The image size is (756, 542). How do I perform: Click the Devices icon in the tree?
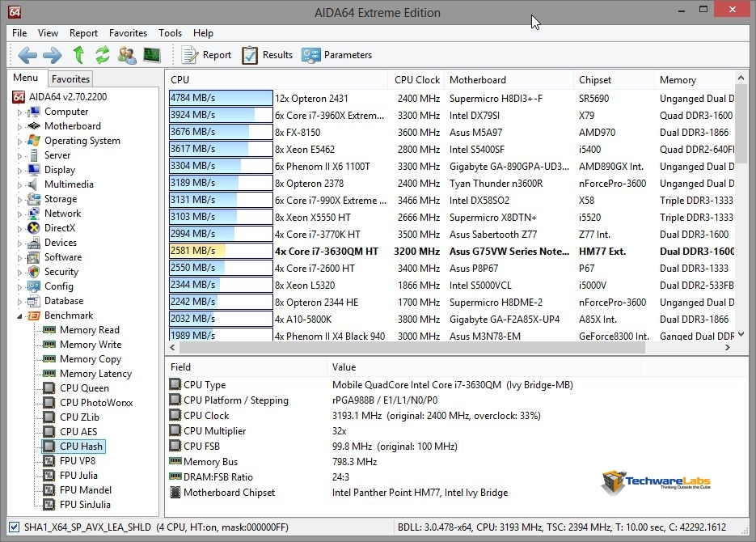coord(34,243)
